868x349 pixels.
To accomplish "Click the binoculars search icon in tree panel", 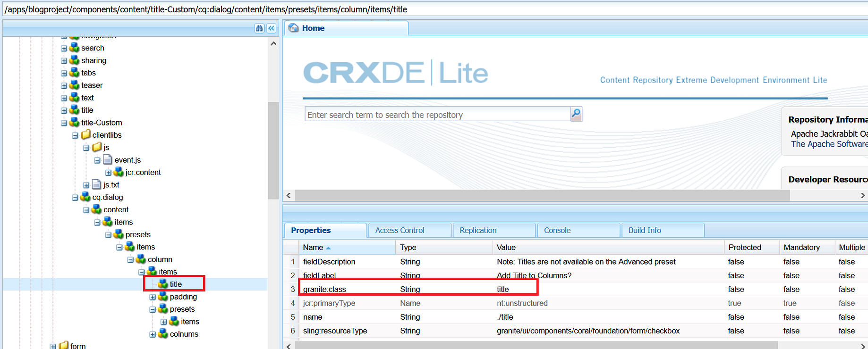I will [x=259, y=28].
